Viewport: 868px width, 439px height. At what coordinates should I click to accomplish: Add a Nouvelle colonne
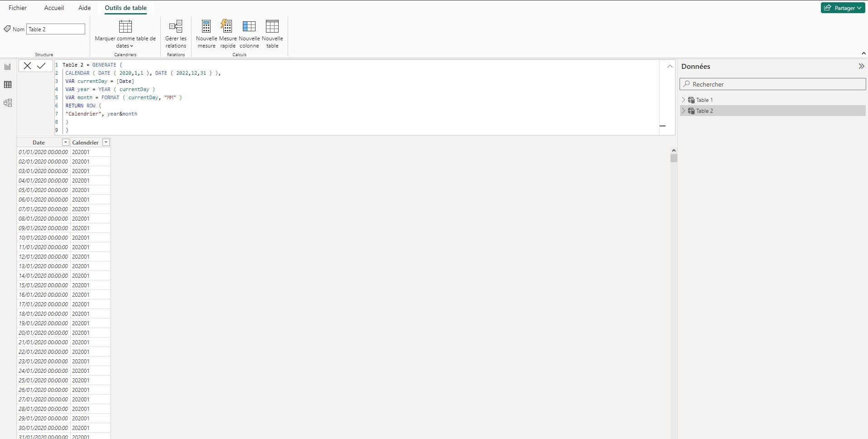249,34
